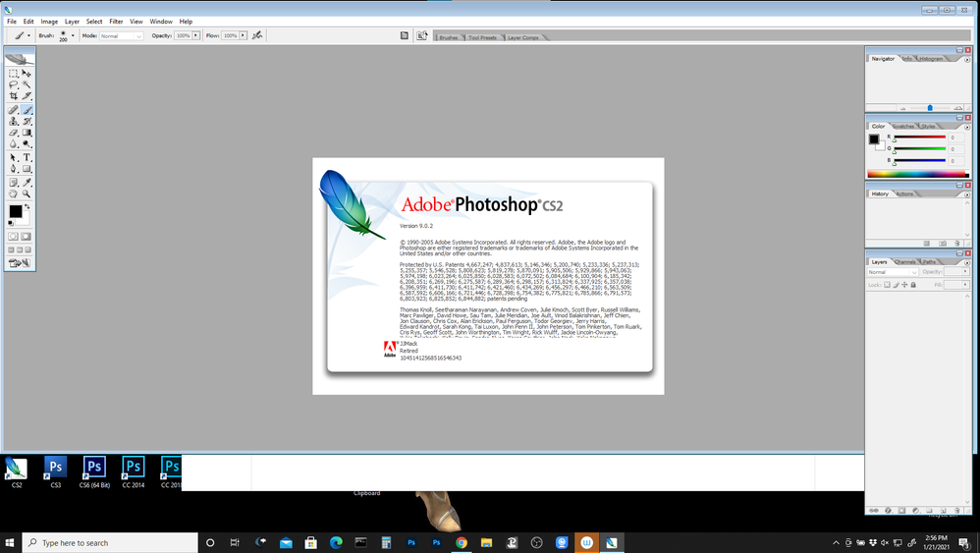980x553 pixels.
Task: Open the Layer Comps palette tab
Action: pyautogui.click(x=523, y=37)
